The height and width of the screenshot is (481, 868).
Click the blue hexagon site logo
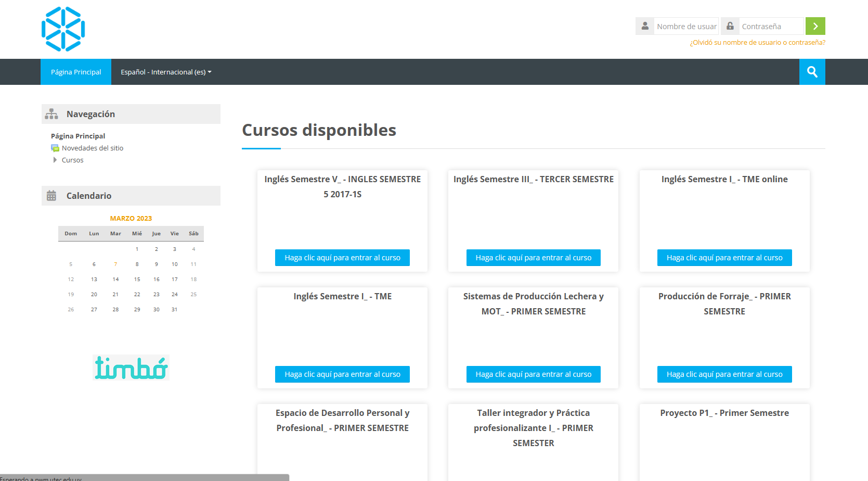tap(63, 29)
